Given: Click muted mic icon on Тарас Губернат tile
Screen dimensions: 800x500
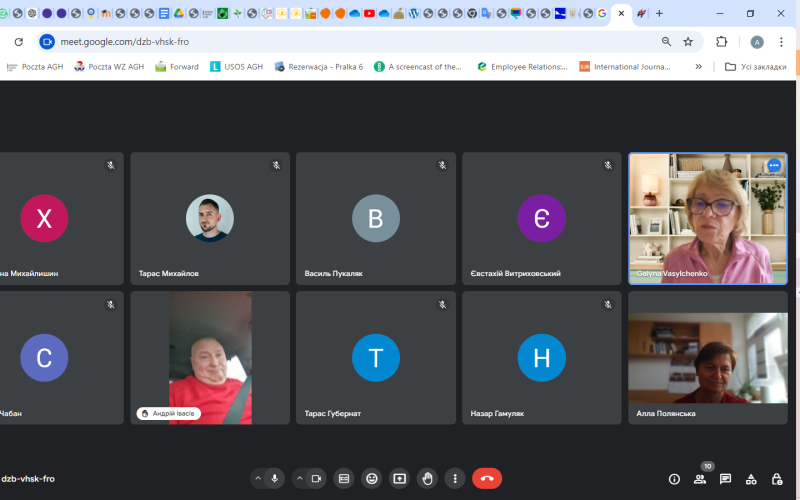Looking at the screenshot, I should click(x=442, y=305).
